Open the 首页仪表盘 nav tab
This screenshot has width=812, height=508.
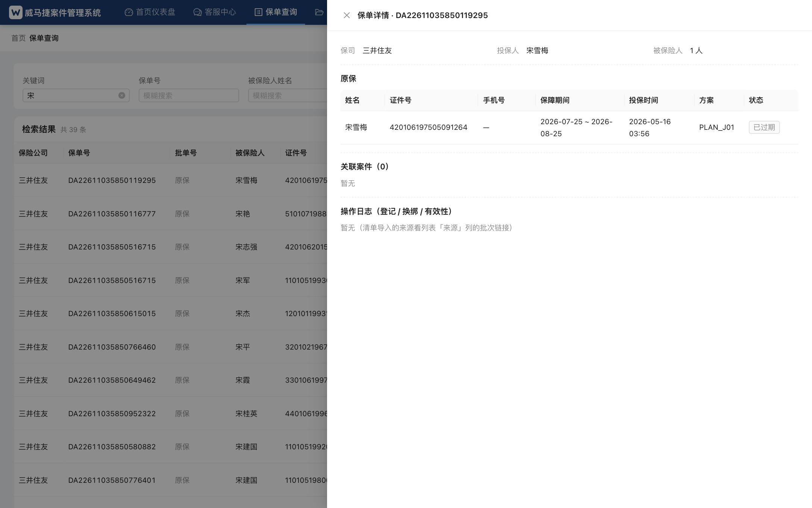150,12
